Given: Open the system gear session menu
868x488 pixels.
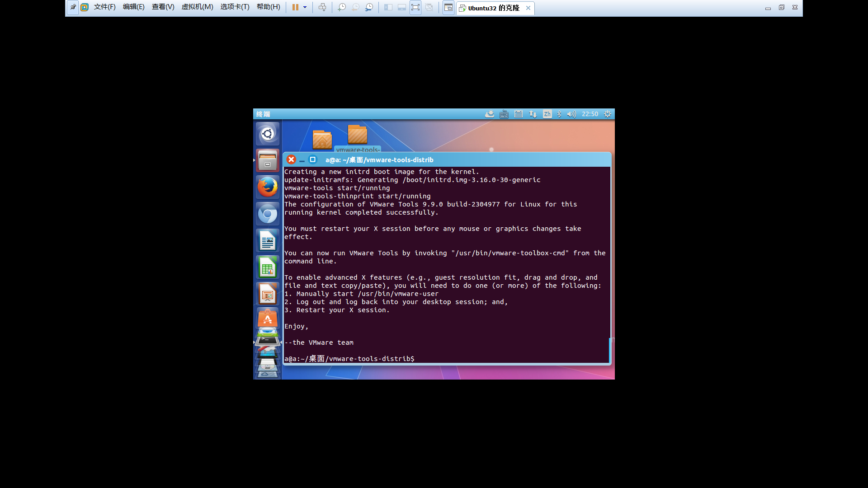Looking at the screenshot, I should click(x=608, y=114).
